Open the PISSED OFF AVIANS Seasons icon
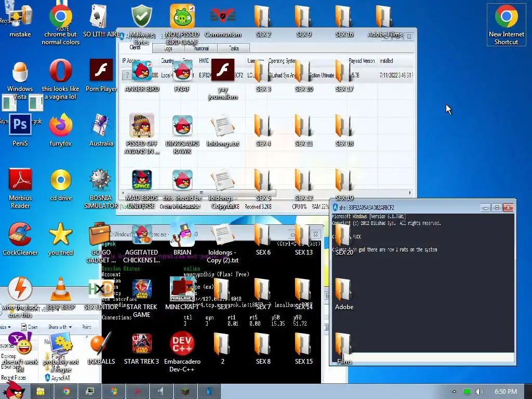This screenshot has width=532, height=399. click(x=141, y=126)
